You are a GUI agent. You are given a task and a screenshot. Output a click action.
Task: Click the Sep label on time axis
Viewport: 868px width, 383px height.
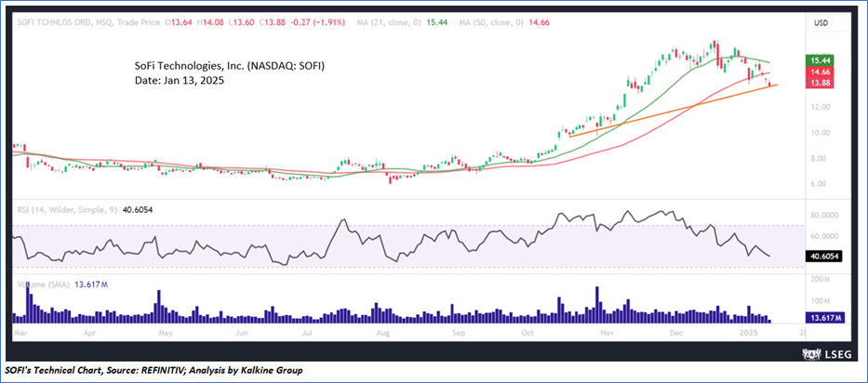coord(457,334)
